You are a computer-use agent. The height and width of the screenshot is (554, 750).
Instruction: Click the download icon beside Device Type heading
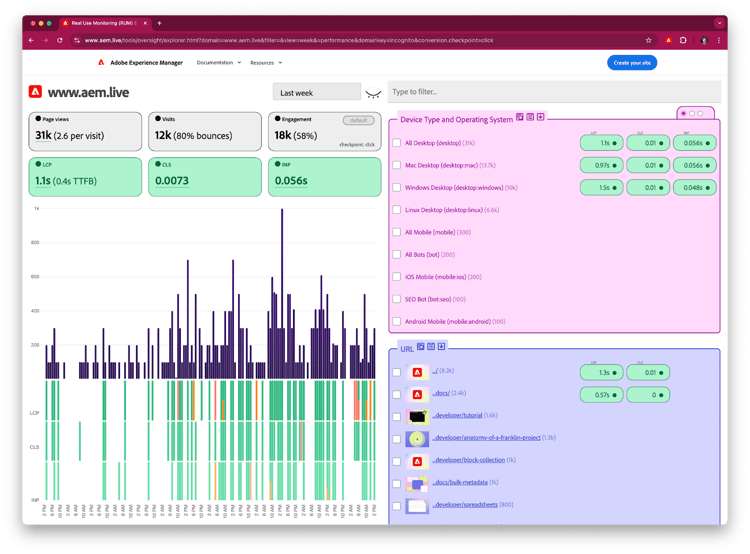(x=540, y=117)
